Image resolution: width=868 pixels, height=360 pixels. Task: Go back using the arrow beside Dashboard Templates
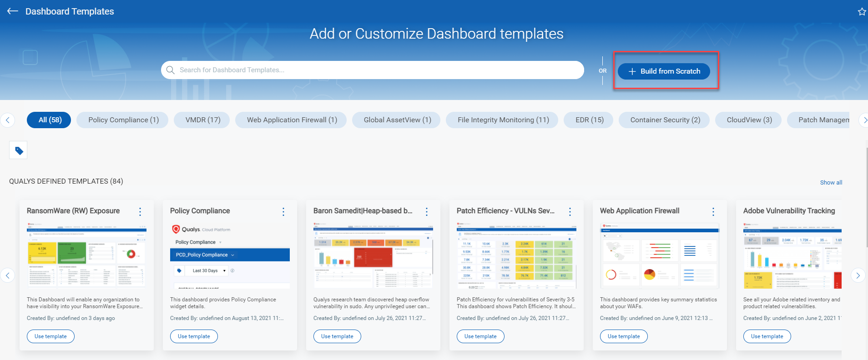(x=13, y=11)
